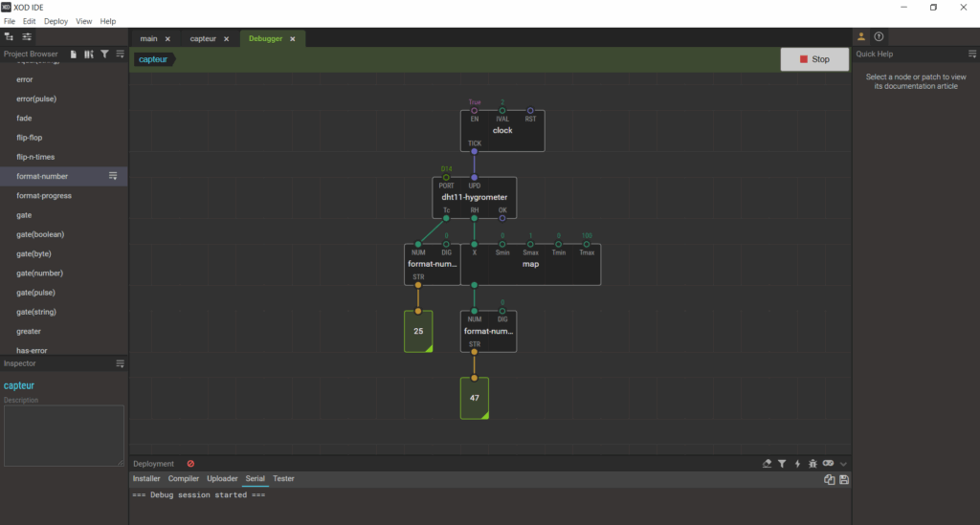This screenshot has height=525, width=980.
Task: Open the File menu
Action: 10,21
